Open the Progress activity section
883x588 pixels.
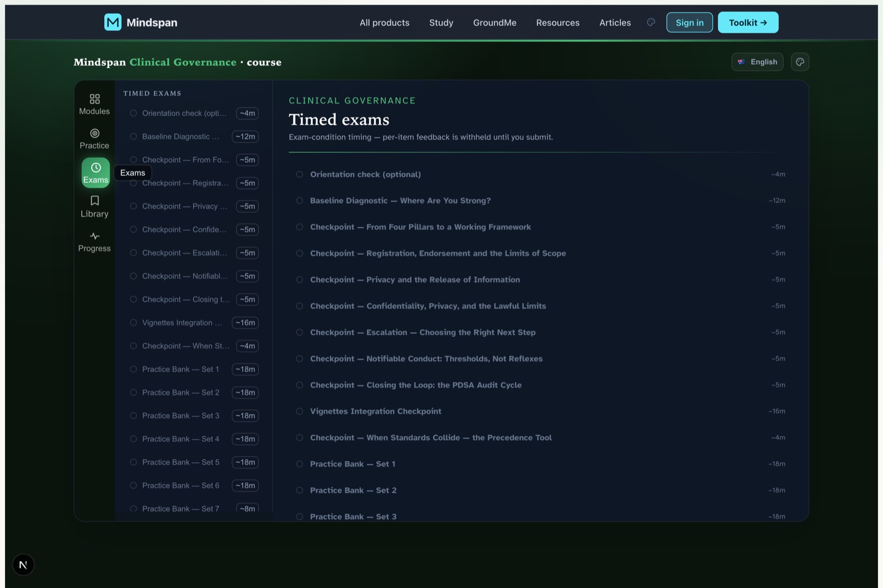94,242
